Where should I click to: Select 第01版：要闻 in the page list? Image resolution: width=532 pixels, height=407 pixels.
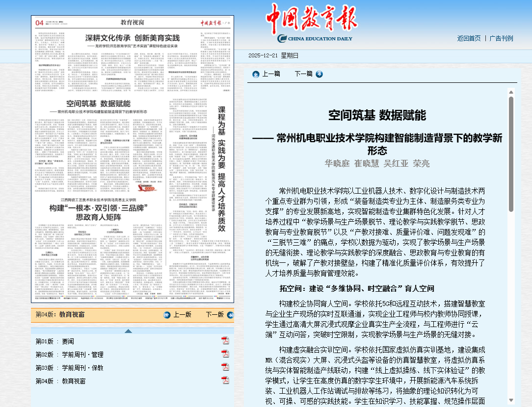(x=54, y=341)
